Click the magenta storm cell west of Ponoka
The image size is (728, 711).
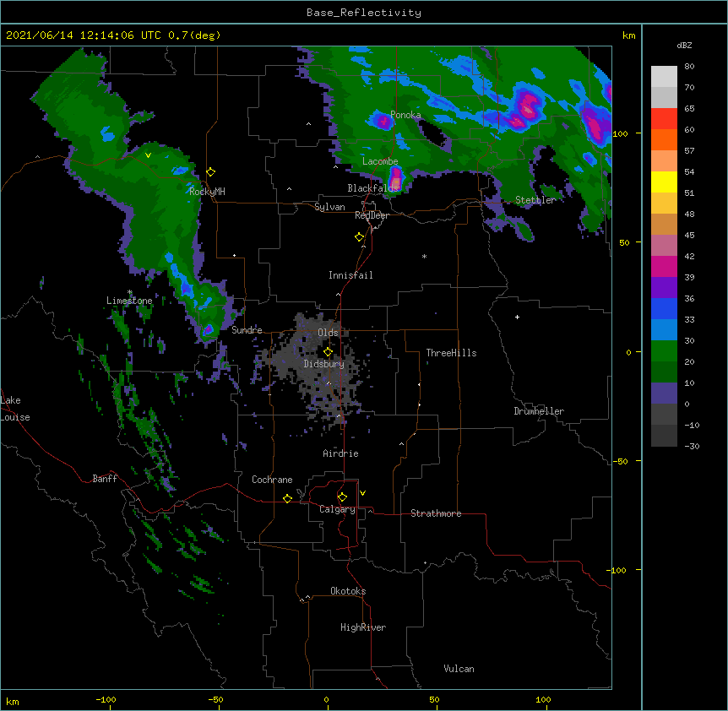(383, 121)
